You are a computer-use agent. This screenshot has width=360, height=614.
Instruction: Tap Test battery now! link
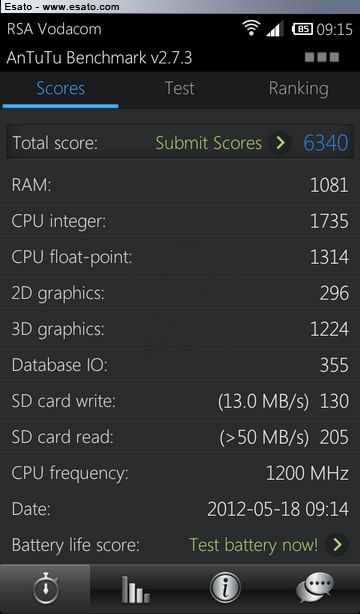point(253,545)
